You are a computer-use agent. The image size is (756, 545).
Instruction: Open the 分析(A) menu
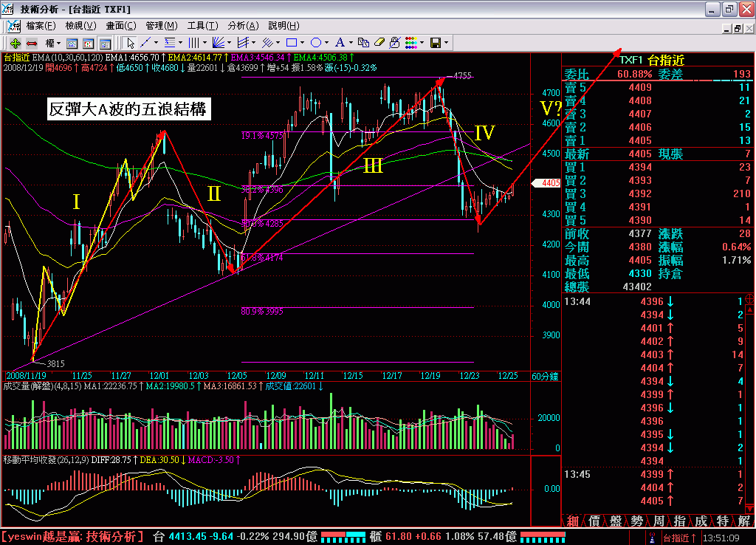coord(243,26)
